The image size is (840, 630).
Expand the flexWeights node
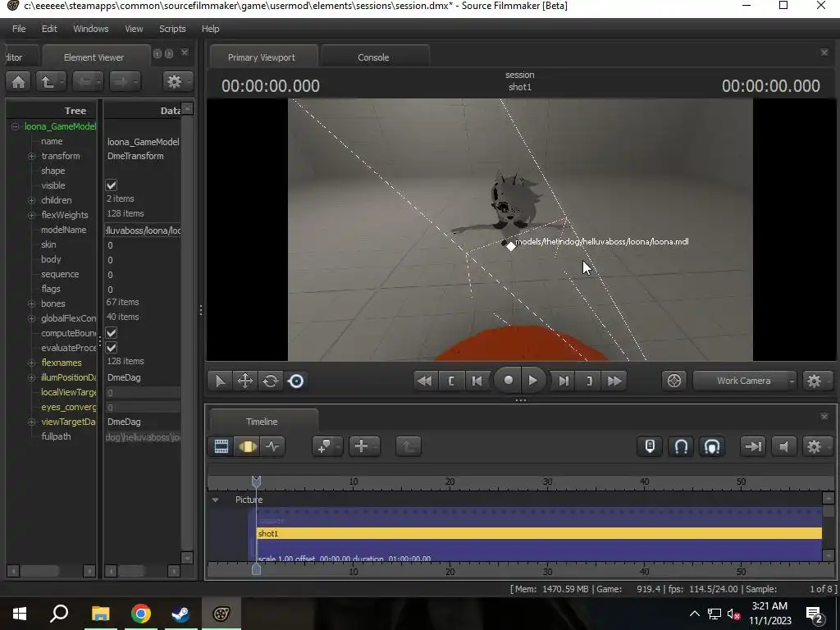[32, 215]
